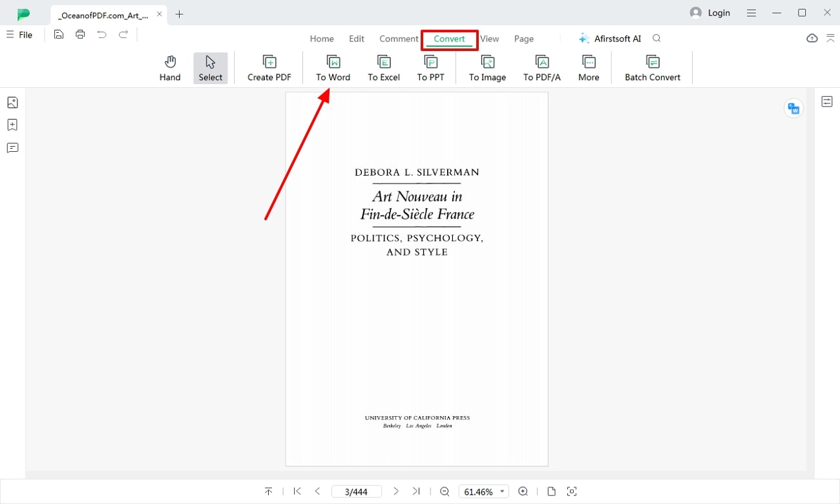Open bookmarks panel in left sidebar
The image size is (840, 504).
point(12,125)
